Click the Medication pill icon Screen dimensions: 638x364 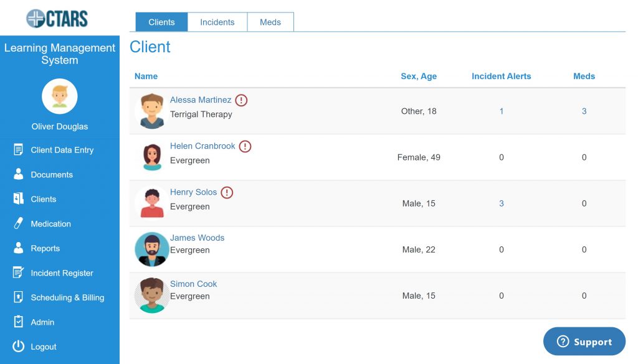pos(18,224)
